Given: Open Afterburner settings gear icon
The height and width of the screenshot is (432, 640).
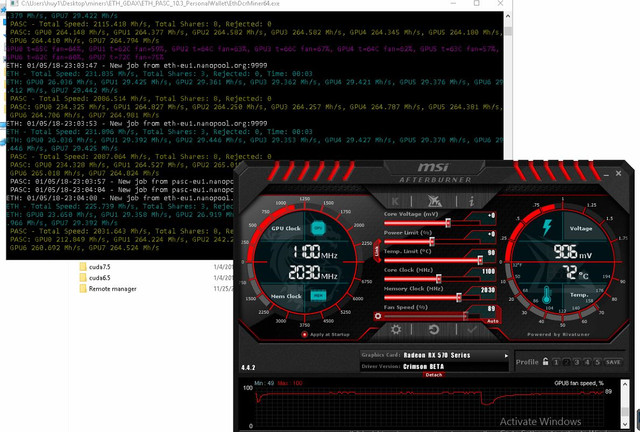Looking at the screenshot, I should pyautogui.click(x=396, y=329).
